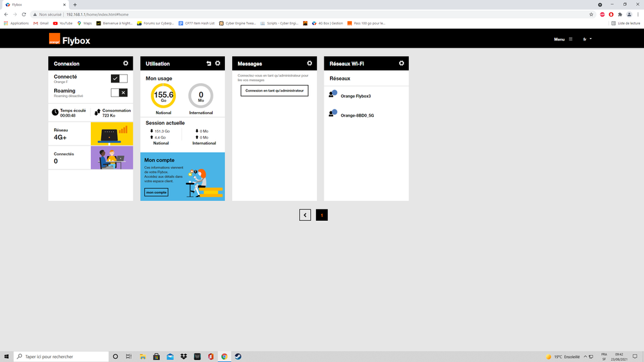Click the 4.4 Go upload value

(160, 137)
